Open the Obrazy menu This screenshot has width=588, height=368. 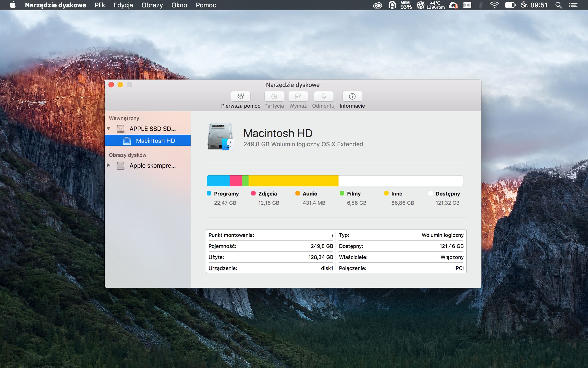coord(152,5)
